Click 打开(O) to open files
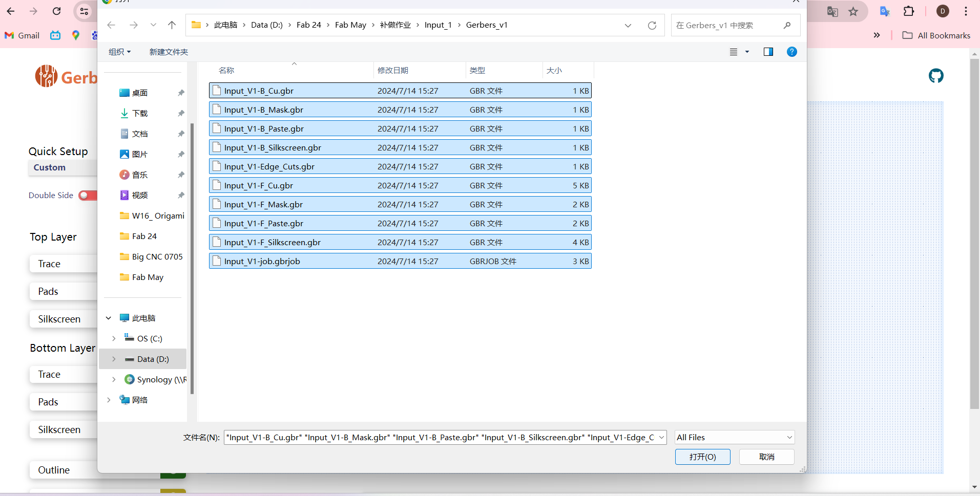This screenshot has width=980, height=496. pyautogui.click(x=702, y=457)
